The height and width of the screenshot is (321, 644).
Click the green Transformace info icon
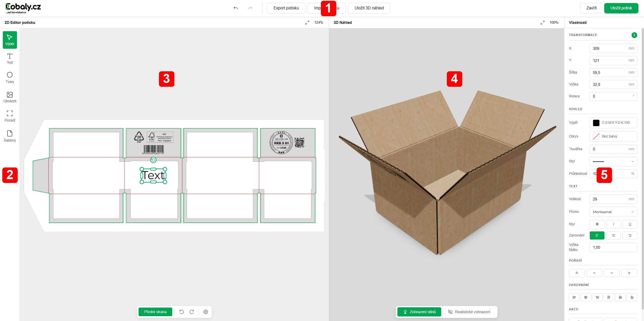click(634, 35)
